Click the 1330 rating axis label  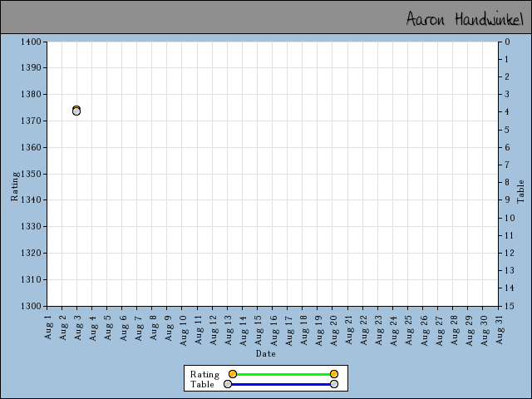31,226
